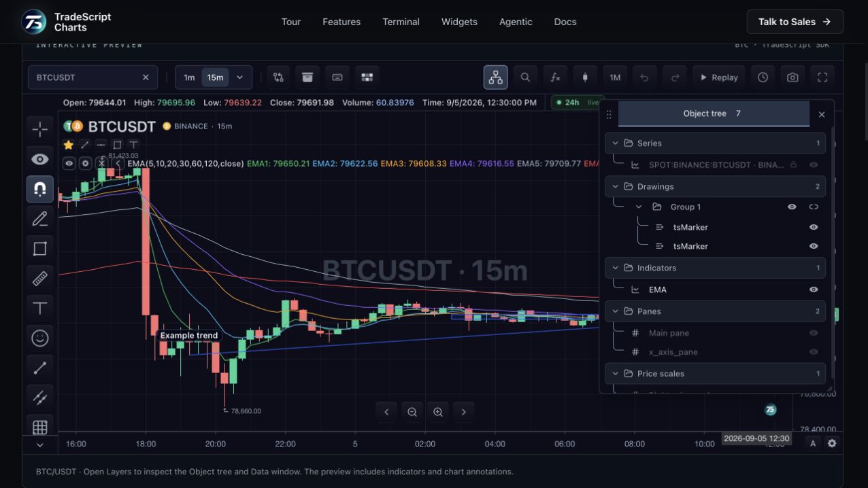This screenshot has height=488, width=868.
Task: Hide the SPOT:BINANCE:BTCUSDT series
Action: point(814,164)
